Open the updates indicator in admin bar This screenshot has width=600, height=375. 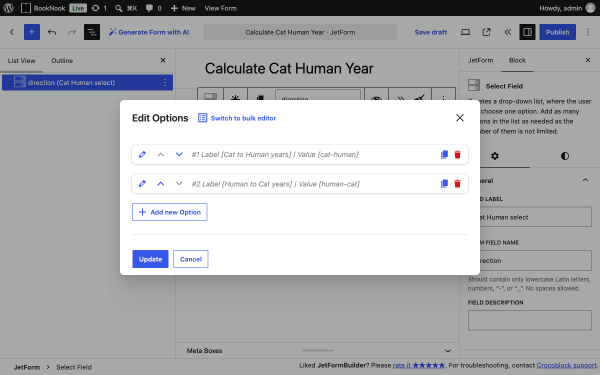99,8
